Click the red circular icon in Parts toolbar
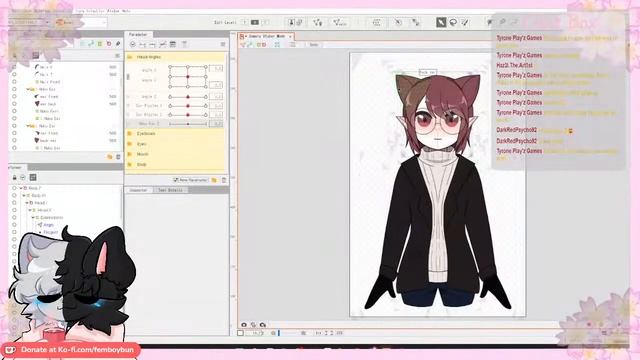Screen dimensions: 640x360 click(109, 44)
